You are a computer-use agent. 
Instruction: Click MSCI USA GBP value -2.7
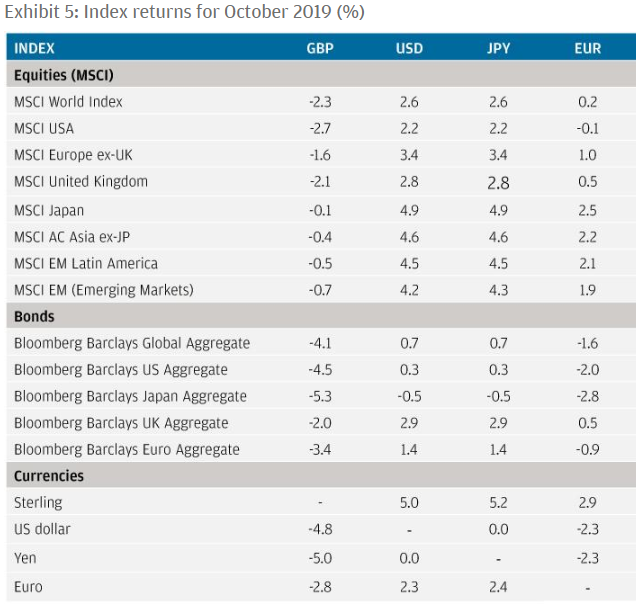320,129
